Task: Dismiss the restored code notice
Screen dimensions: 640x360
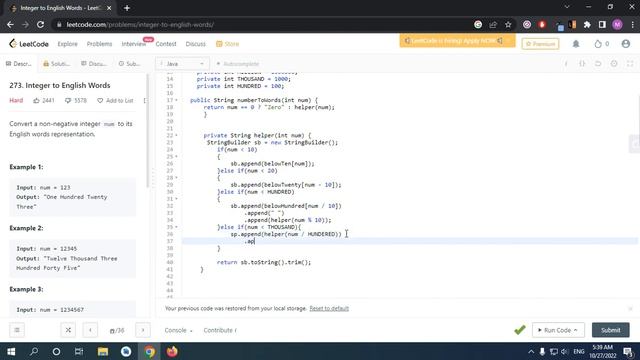Action: [x=630, y=309]
